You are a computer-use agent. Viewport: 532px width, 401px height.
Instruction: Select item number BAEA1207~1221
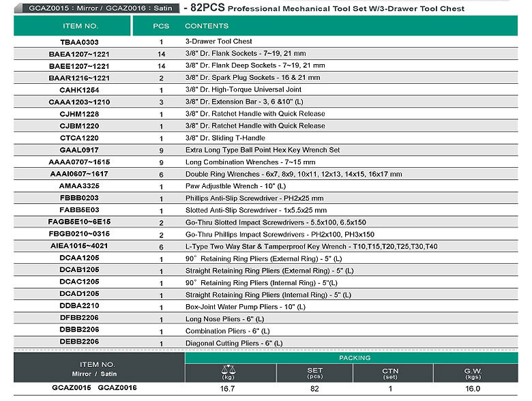tap(79, 54)
